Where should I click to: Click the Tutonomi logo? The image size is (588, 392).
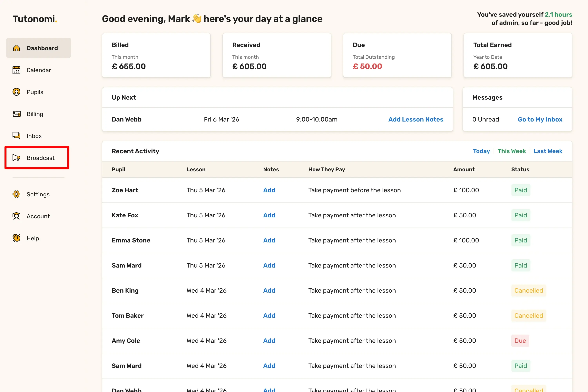point(35,19)
